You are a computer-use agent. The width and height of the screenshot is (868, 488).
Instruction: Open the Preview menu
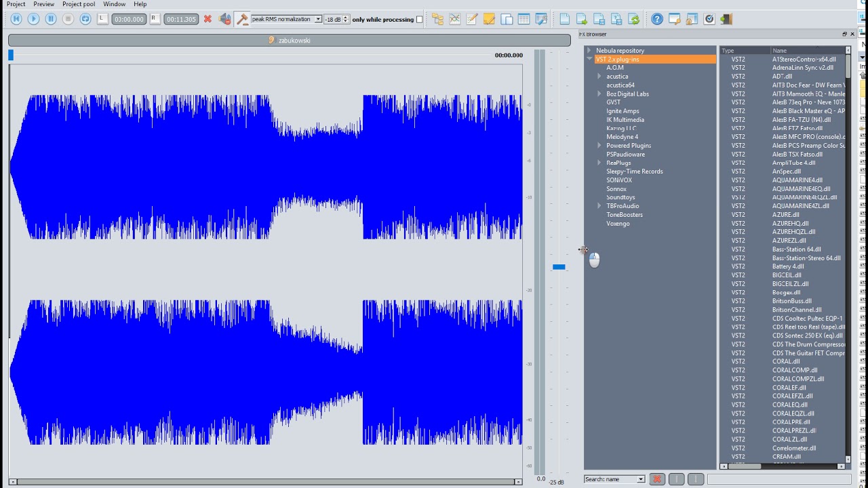(x=43, y=4)
